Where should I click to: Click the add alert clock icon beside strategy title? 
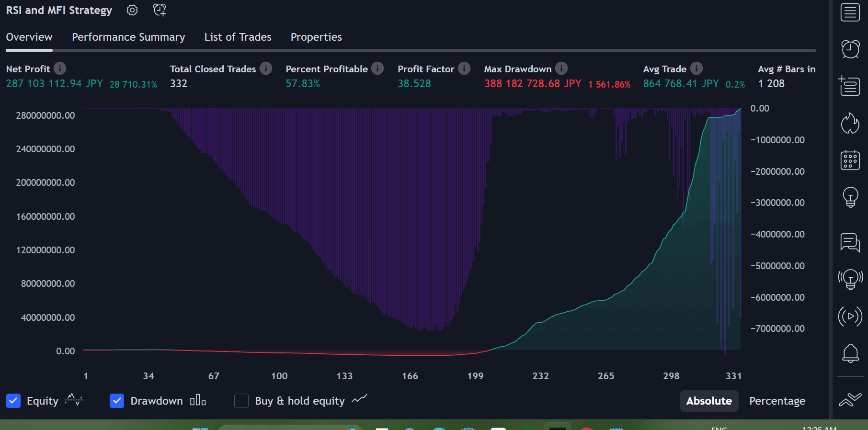160,10
